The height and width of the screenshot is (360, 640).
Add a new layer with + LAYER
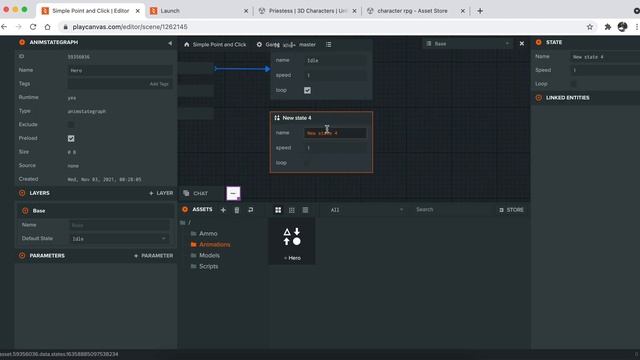pyautogui.click(x=161, y=193)
